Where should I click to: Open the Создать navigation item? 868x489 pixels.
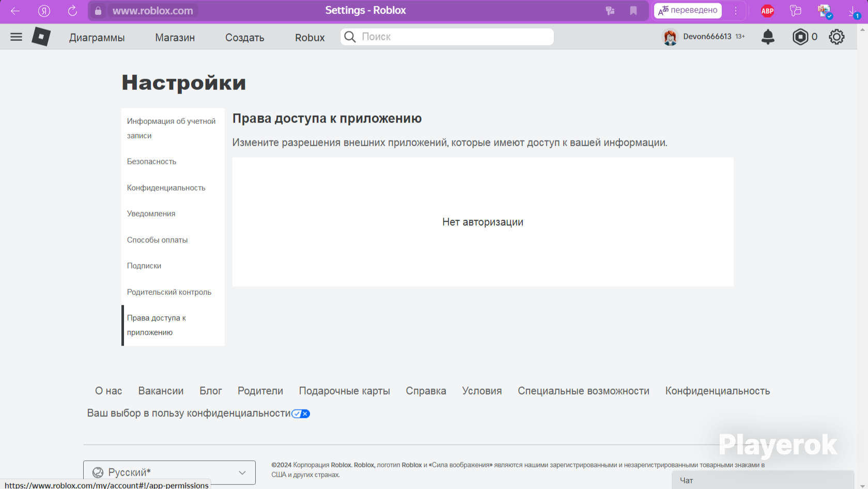pos(245,37)
